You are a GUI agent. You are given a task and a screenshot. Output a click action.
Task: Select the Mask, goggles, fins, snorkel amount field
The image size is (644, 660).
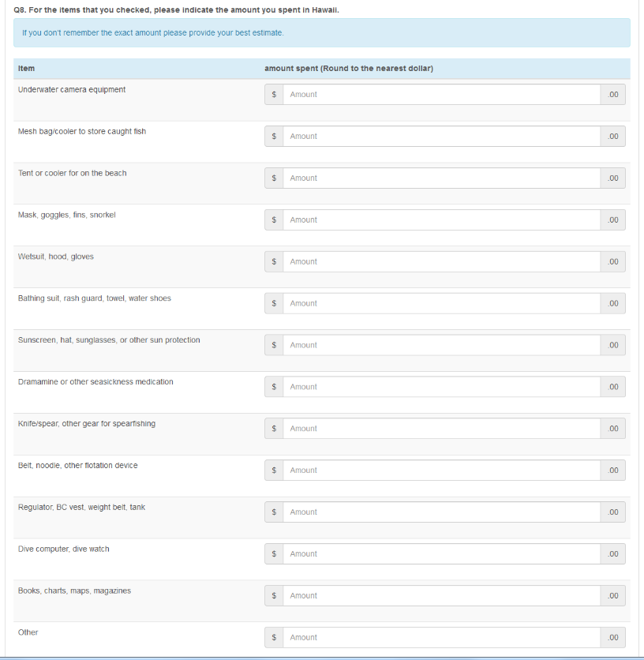tap(442, 220)
